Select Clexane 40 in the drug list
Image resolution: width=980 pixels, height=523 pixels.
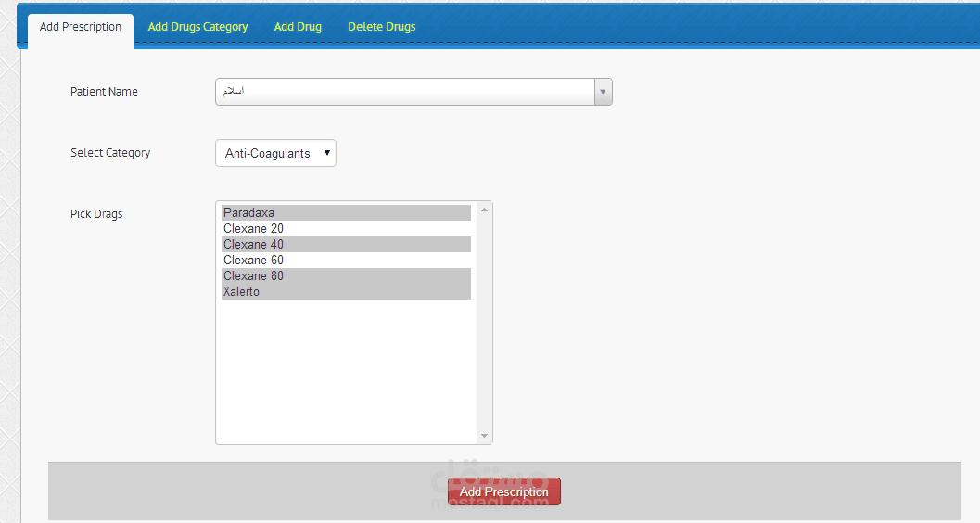pyautogui.click(x=346, y=244)
